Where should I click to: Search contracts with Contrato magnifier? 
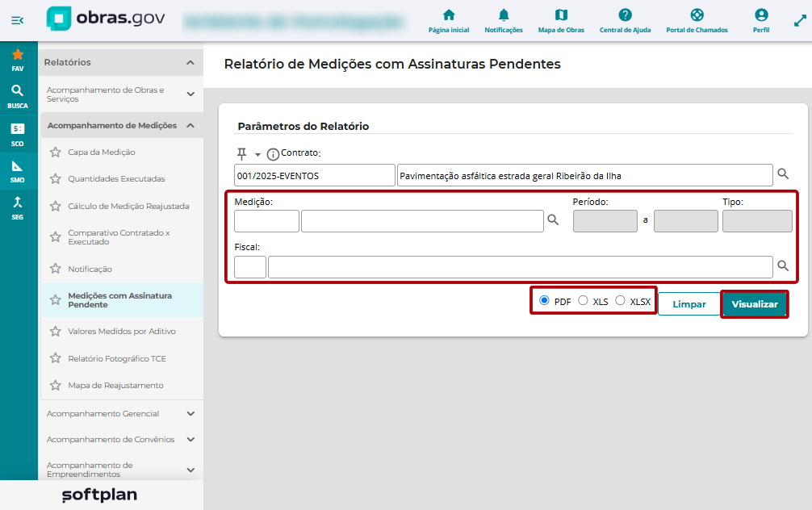click(x=783, y=174)
